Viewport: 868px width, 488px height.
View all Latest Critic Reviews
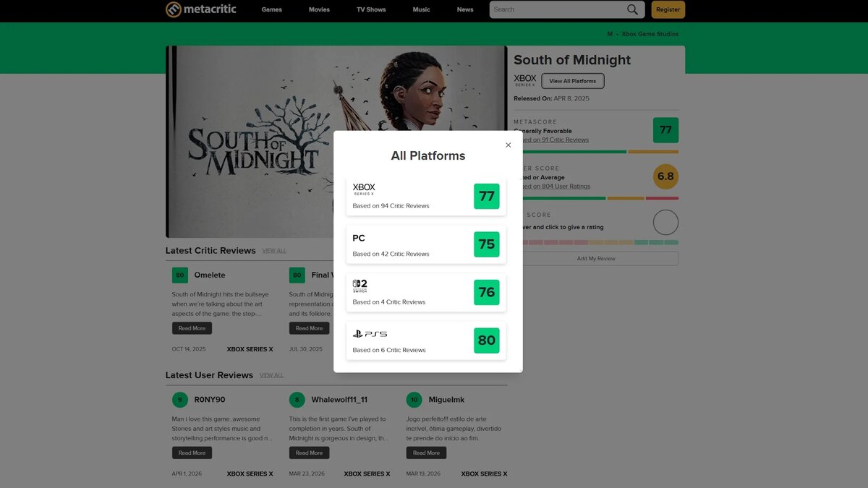pos(274,251)
